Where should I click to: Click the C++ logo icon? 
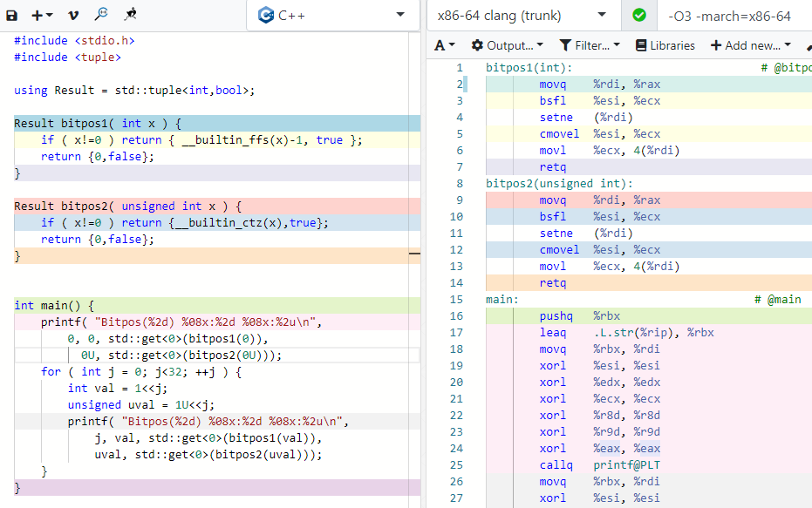266,16
